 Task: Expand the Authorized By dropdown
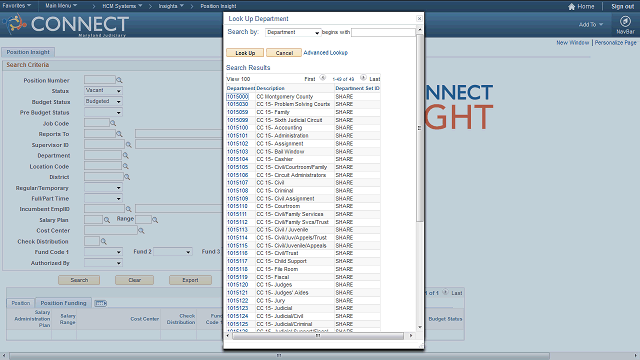coord(103,263)
